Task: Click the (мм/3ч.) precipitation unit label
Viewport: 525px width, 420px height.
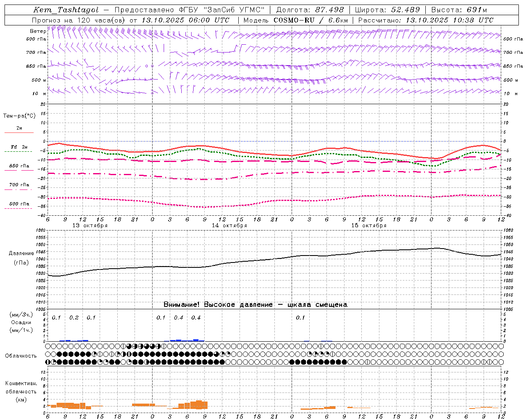Action: point(21,315)
